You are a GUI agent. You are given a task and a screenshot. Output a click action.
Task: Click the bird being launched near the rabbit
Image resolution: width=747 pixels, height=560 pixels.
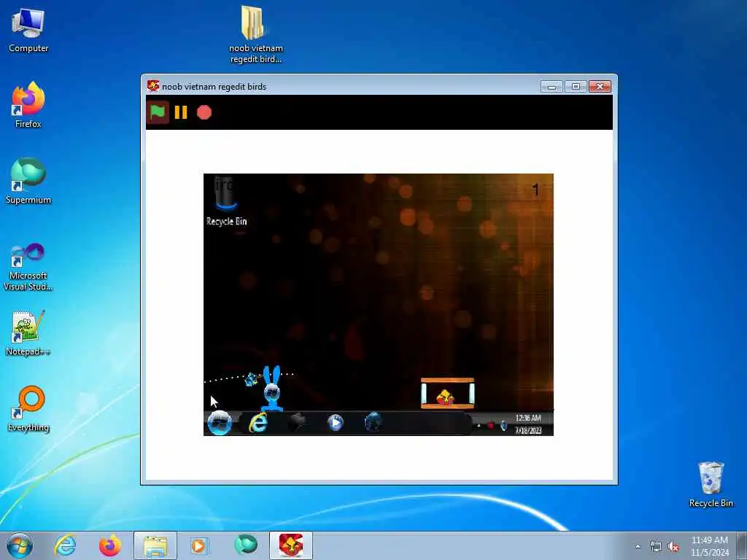[x=251, y=379]
